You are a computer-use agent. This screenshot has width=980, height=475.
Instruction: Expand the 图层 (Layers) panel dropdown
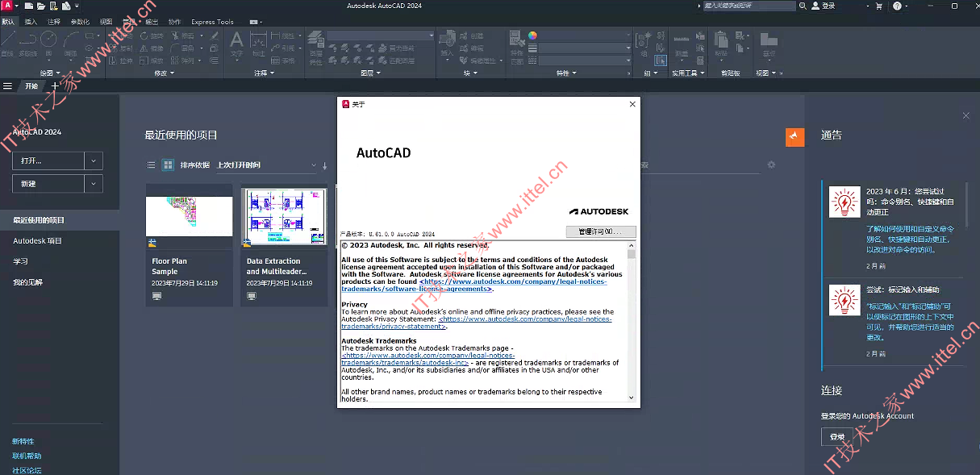pyautogui.click(x=371, y=73)
